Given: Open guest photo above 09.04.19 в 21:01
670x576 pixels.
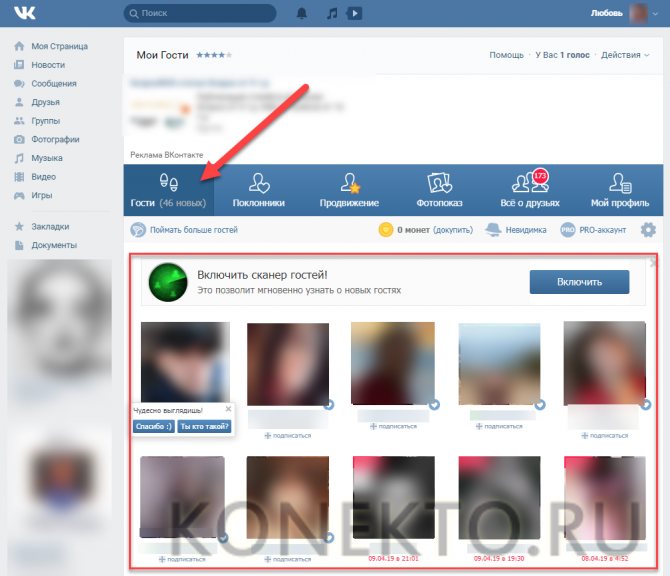Looking at the screenshot, I should 394,497.
